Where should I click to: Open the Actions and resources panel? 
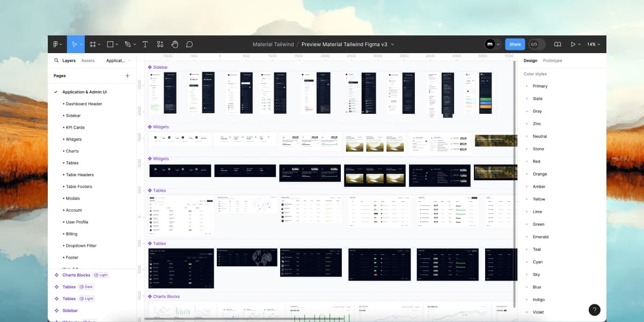[160, 44]
